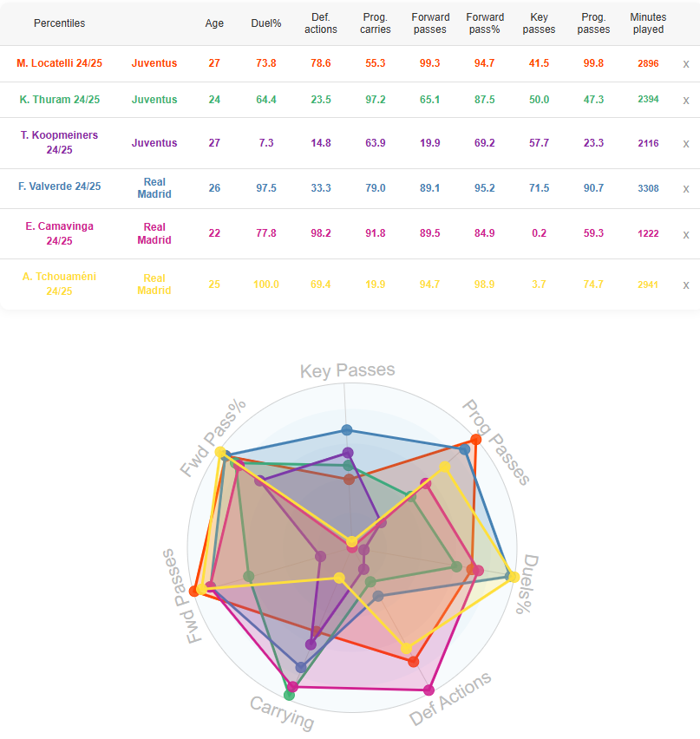This screenshot has width=700, height=739.
Task: Remove E. Camavinga row with x icon
Action: tap(686, 235)
